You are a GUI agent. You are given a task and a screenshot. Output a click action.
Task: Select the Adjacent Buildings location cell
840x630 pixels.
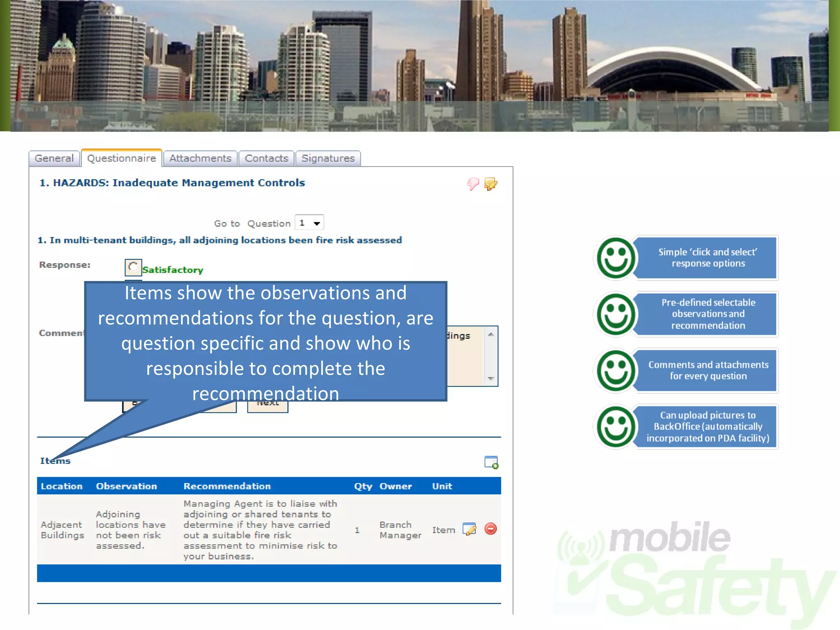point(62,530)
